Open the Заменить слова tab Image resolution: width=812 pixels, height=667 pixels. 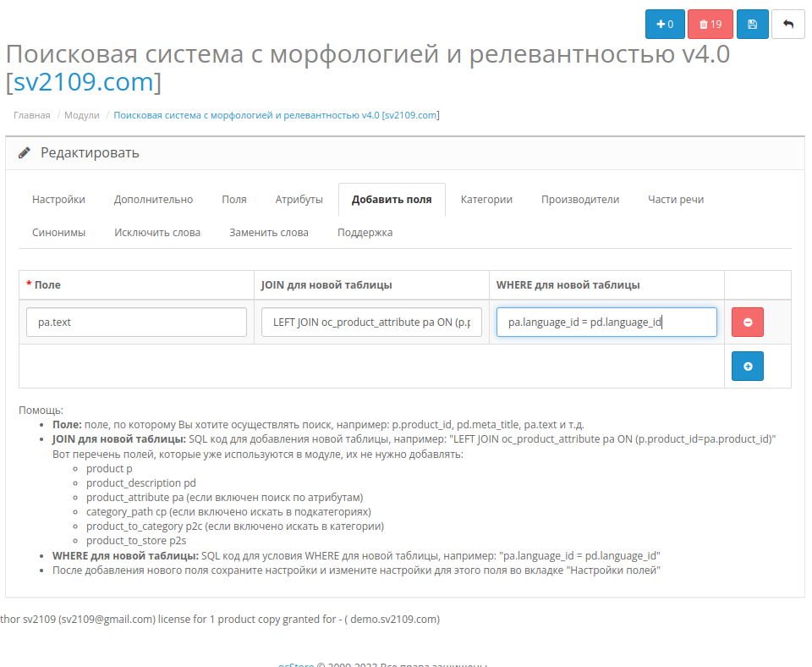[x=268, y=233]
